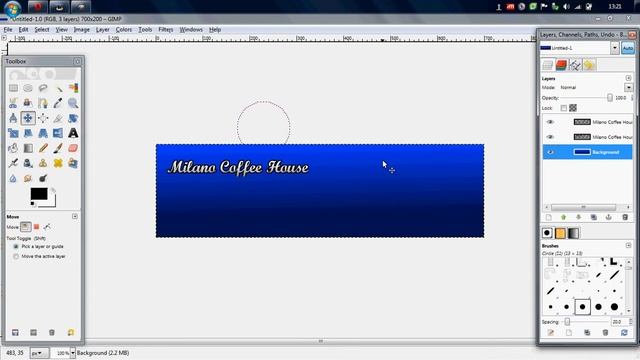Hide the Background layer
Viewport: 640px width, 360px height.
pyautogui.click(x=550, y=152)
